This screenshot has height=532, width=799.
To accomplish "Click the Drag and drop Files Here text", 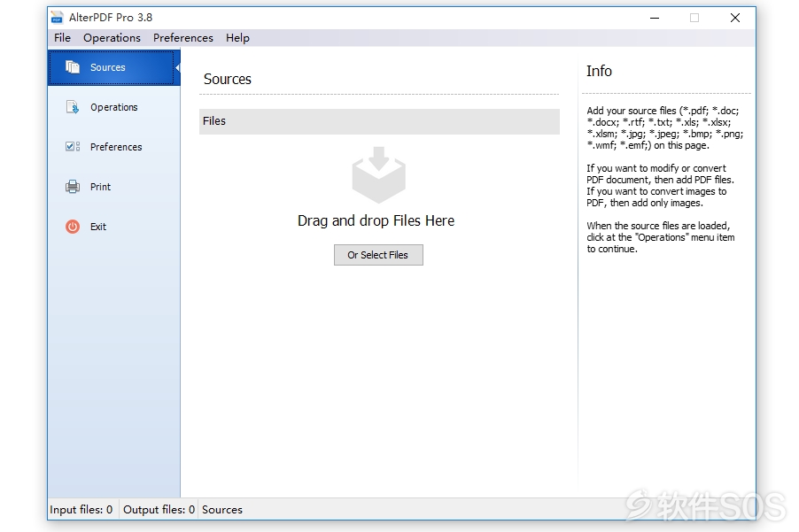I will pyautogui.click(x=376, y=220).
